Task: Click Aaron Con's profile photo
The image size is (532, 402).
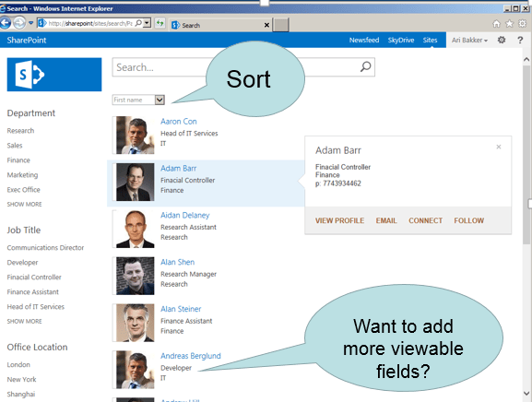Action: (x=135, y=135)
